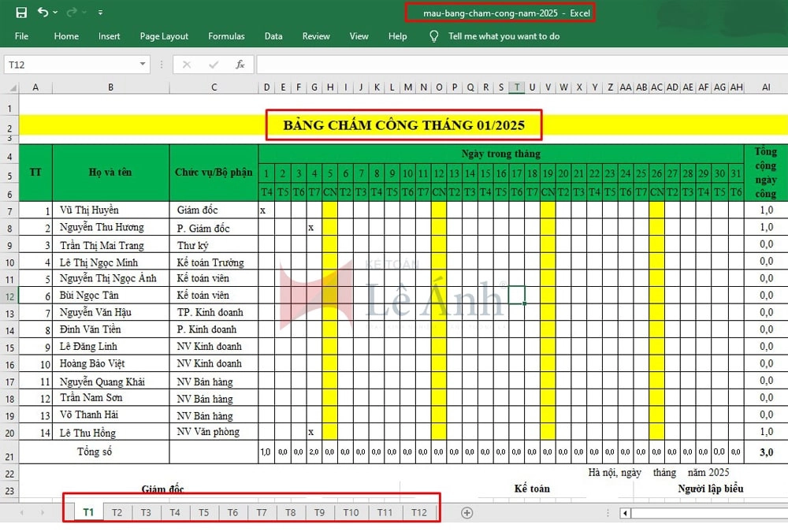Expand the Customize Quick Access Toolbar dropdown
788x532 pixels.
click(100, 13)
